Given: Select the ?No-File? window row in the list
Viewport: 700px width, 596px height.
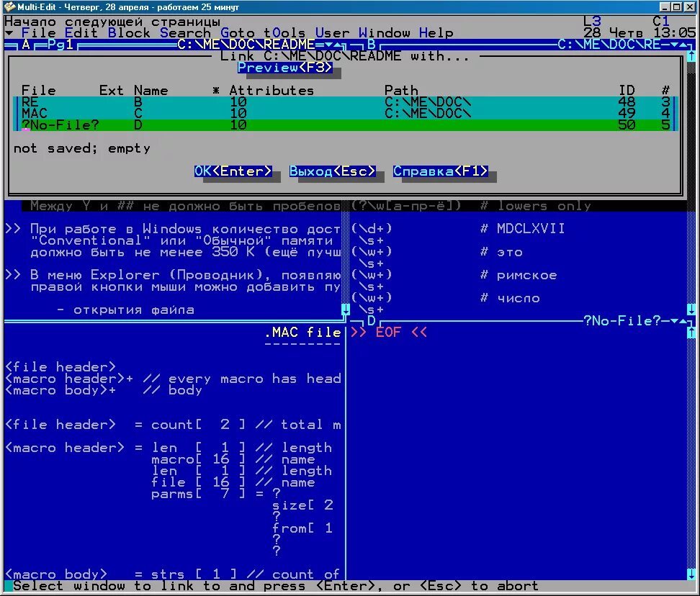Looking at the screenshot, I should pyautogui.click(x=346, y=125).
